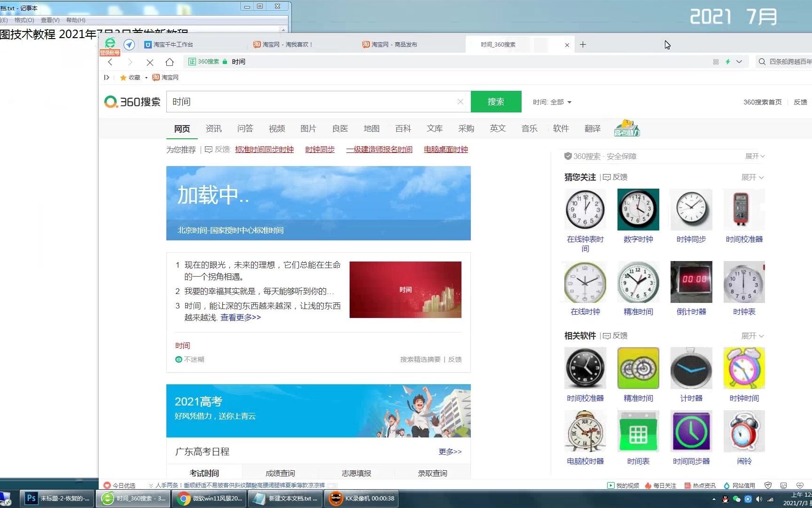Click the favorites star 收藏 icon

click(123, 78)
